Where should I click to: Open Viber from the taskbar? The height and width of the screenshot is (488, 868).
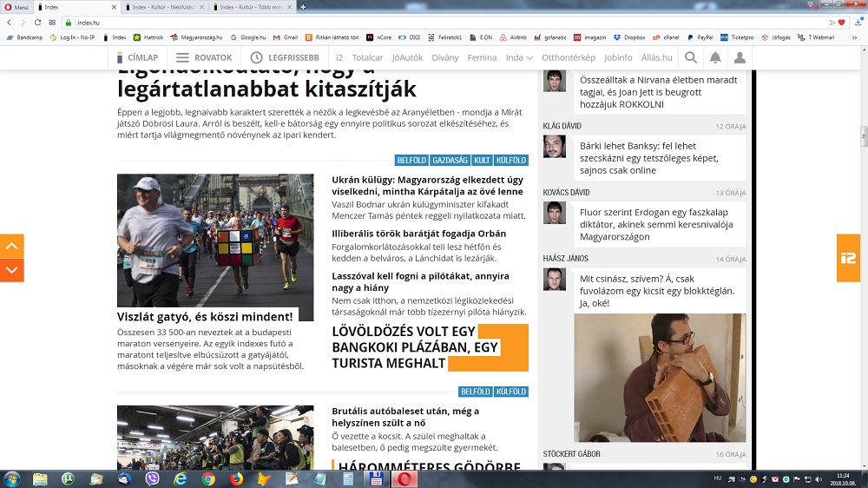click(152, 479)
